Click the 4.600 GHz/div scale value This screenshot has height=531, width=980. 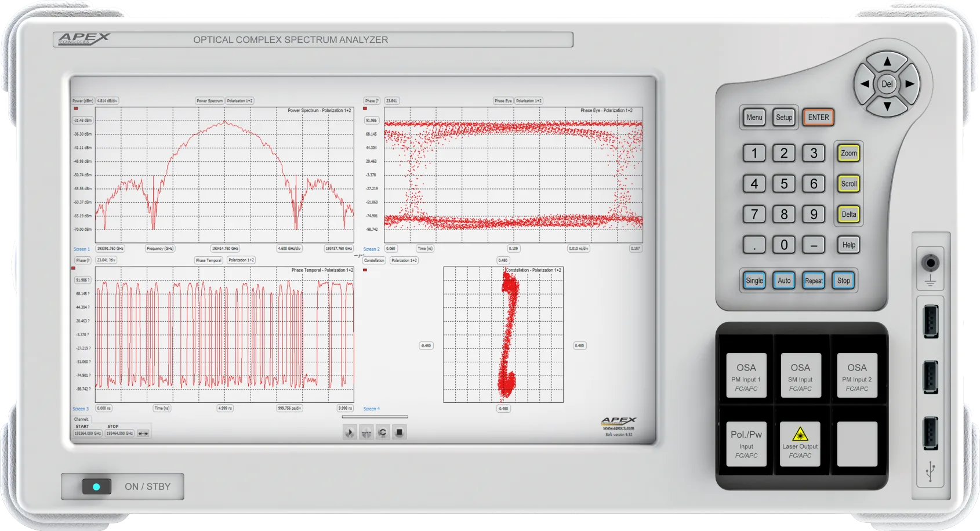coord(289,249)
